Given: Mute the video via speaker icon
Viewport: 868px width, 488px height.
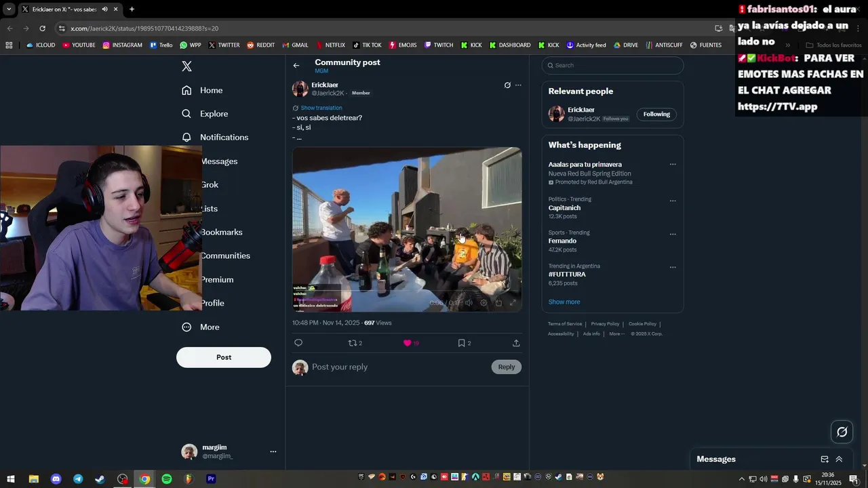Looking at the screenshot, I should (x=469, y=303).
